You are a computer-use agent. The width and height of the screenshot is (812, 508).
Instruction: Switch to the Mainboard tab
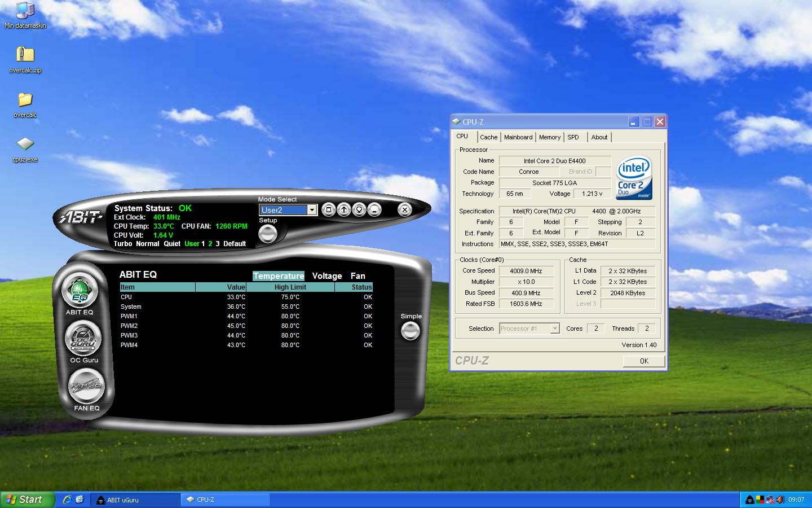[x=518, y=137]
